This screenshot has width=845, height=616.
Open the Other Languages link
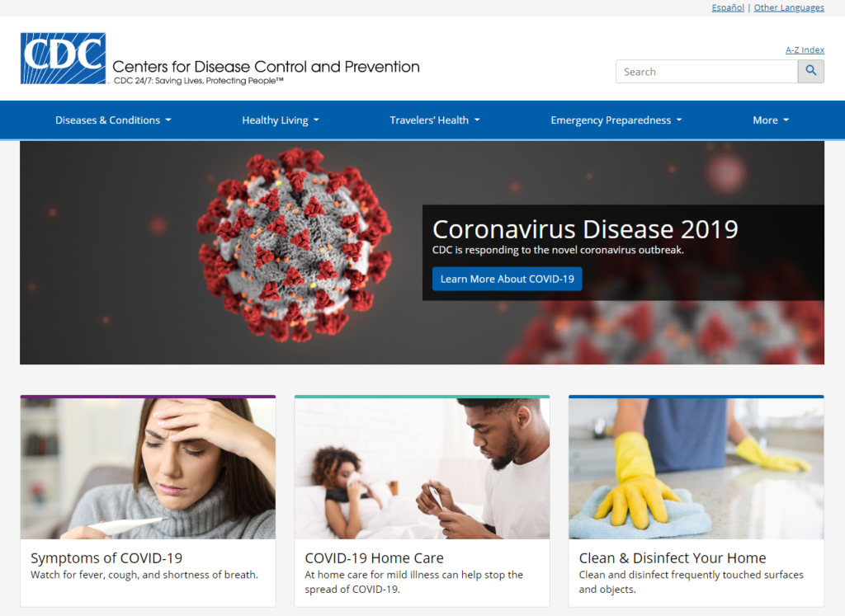click(x=789, y=7)
